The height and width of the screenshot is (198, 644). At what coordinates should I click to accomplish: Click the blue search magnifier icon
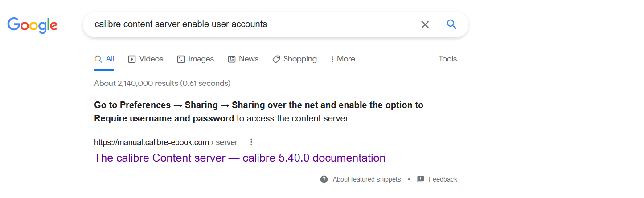click(x=451, y=24)
